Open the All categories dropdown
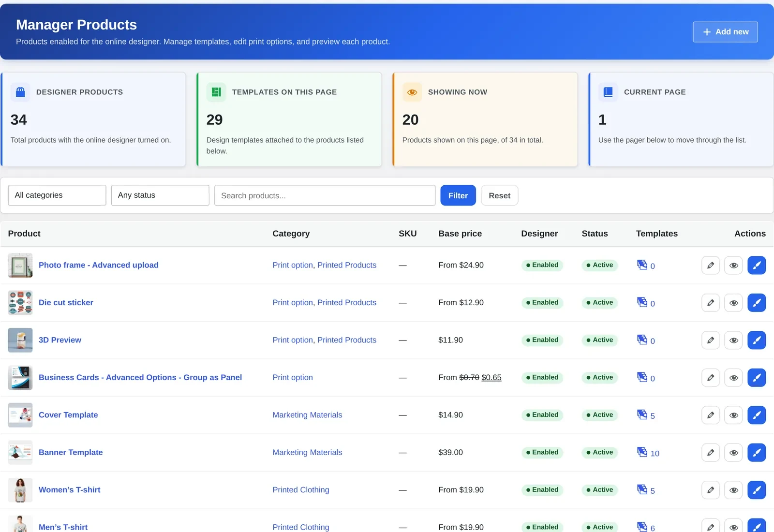 (57, 195)
